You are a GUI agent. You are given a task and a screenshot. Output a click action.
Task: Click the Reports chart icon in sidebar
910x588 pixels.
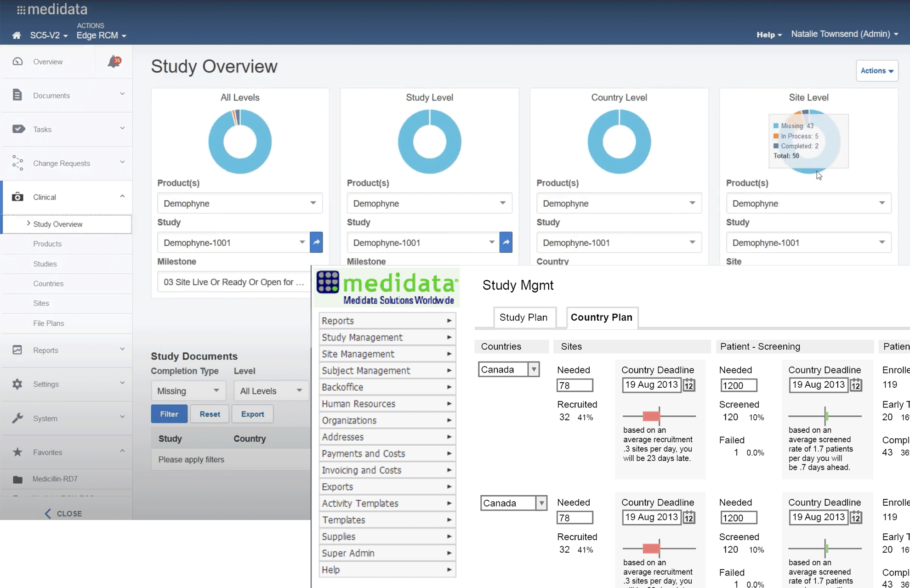17,350
